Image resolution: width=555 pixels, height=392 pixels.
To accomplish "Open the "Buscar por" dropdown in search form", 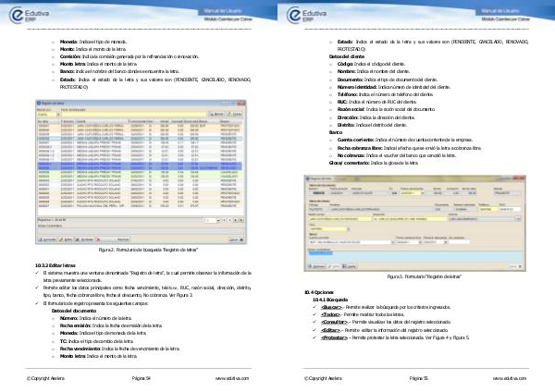I will (46, 115).
